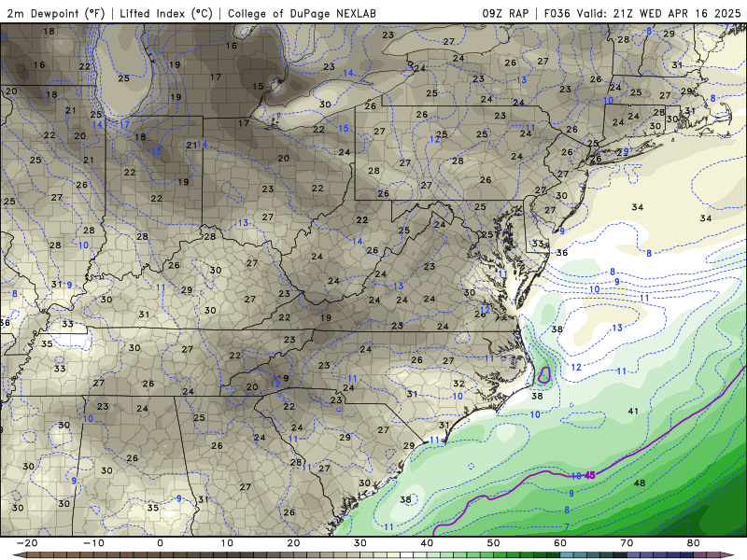747x560 pixels.
Task: Click the 'F036' forecast hour text
Action: (x=557, y=13)
